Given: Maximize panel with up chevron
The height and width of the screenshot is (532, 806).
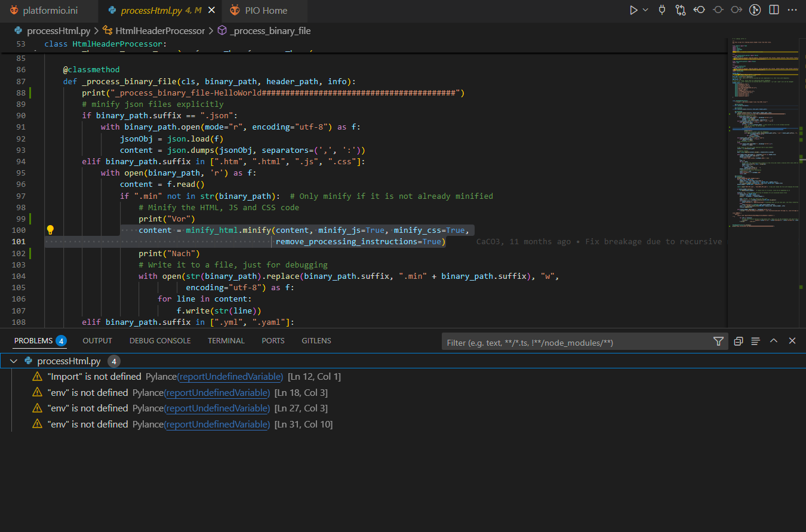Looking at the screenshot, I should [774, 341].
